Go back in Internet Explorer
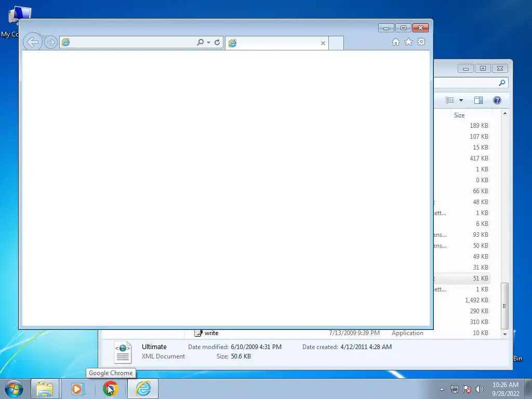The image size is (532, 399). [x=33, y=43]
